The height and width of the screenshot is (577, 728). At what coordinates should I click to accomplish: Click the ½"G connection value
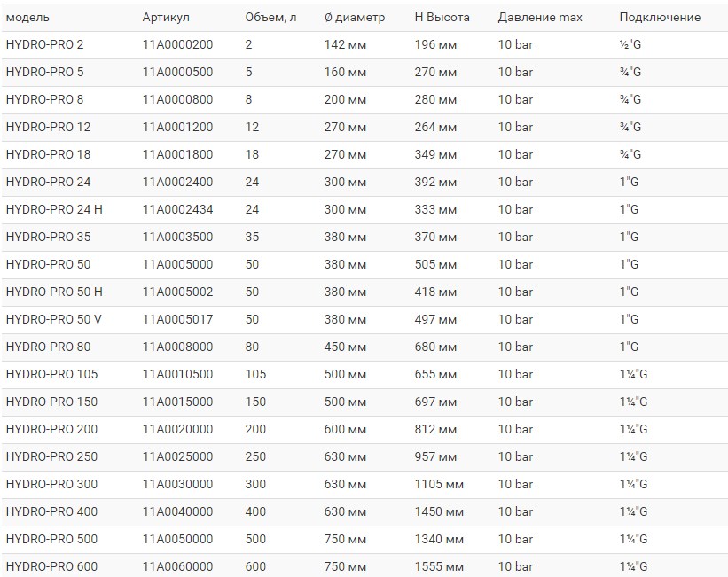pyautogui.click(x=630, y=44)
